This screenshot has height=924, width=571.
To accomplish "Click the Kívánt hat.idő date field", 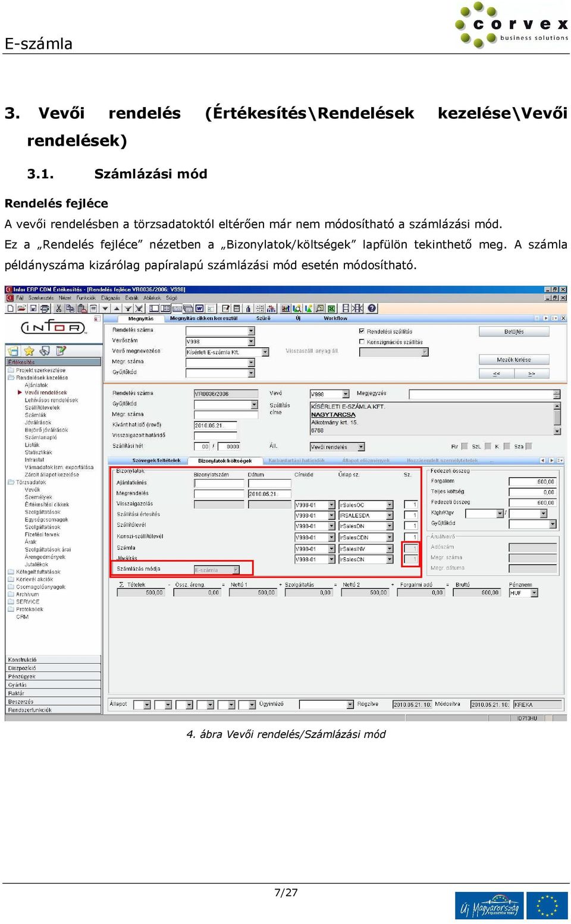I will (215, 425).
